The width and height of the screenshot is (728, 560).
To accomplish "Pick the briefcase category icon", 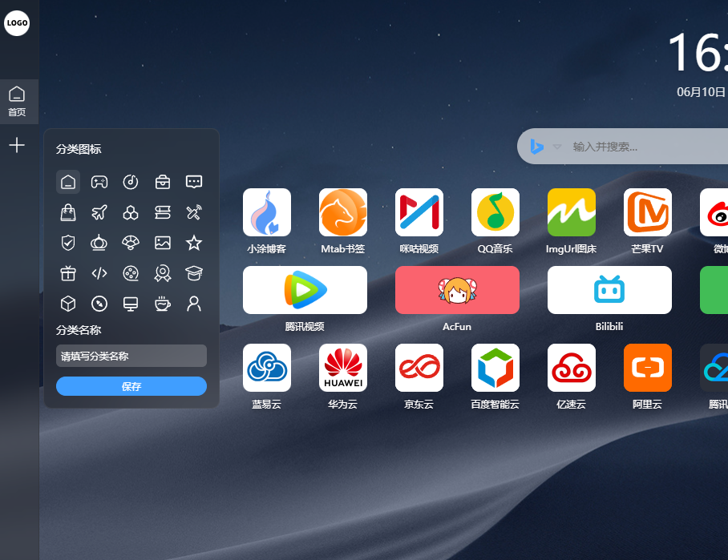I will click(163, 182).
